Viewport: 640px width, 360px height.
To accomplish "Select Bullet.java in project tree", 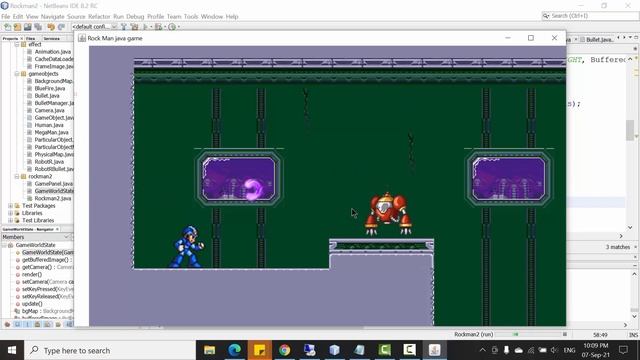I will [47, 96].
